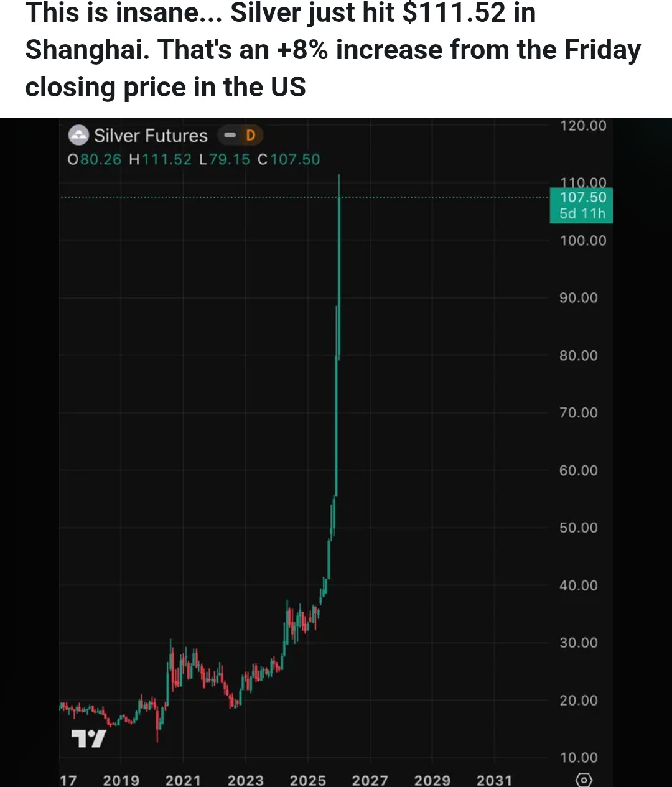Click the 120.00 price scale label
This screenshot has height=787, width=672.
tap(583, 126)
